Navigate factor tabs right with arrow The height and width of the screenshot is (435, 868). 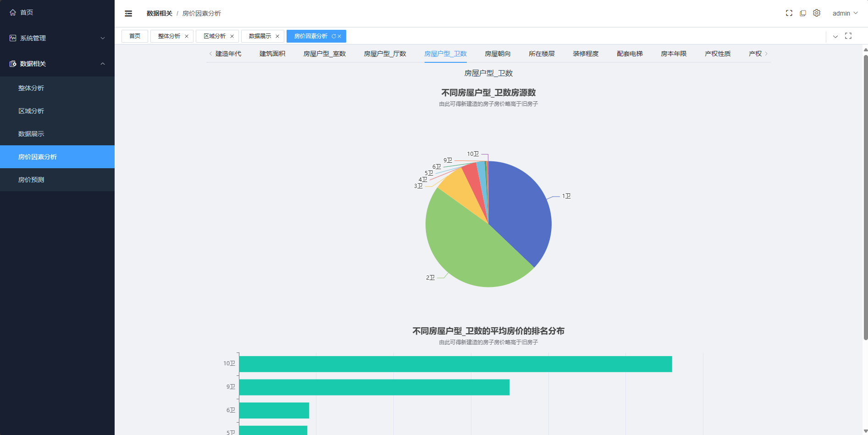pyautogui.click(x=766, y=54)
